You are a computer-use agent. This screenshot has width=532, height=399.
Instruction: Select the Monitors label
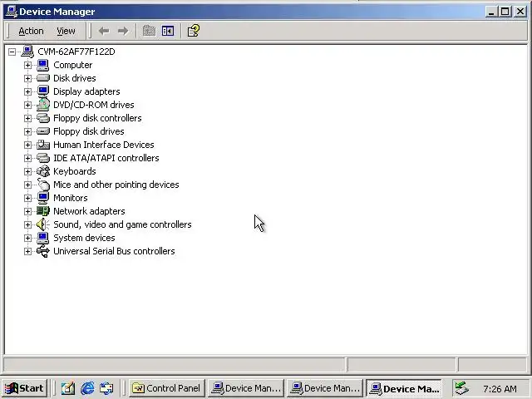[71, 198]
